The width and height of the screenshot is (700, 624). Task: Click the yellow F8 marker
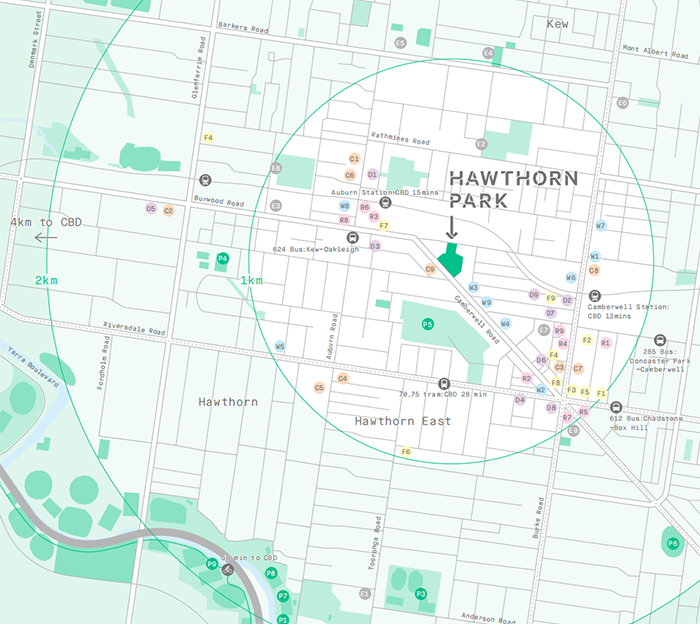pos(556,383)
